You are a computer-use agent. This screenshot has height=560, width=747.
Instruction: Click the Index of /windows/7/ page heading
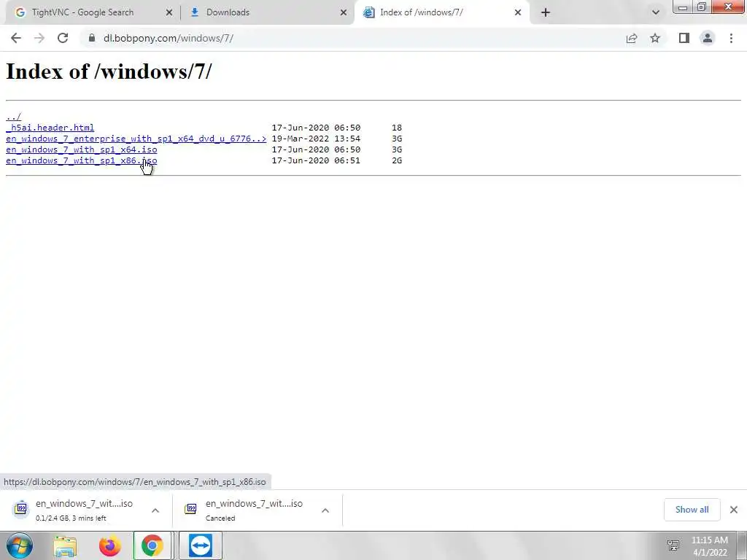[x=109, y=71]
